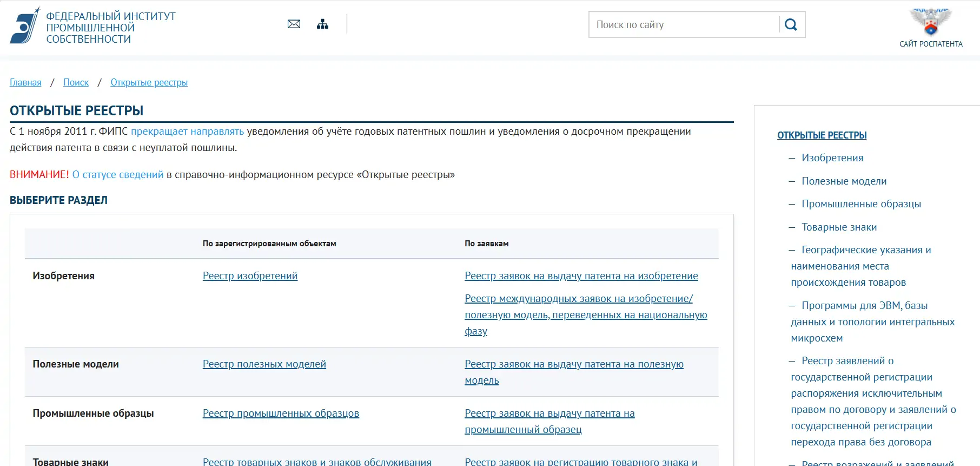Click the FIPS logo in the header
The height and width of the screenshot is (466, 980).
25,25
